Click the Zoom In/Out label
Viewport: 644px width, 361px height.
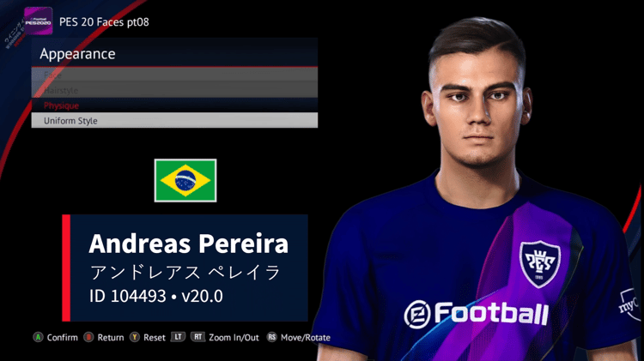234,338
